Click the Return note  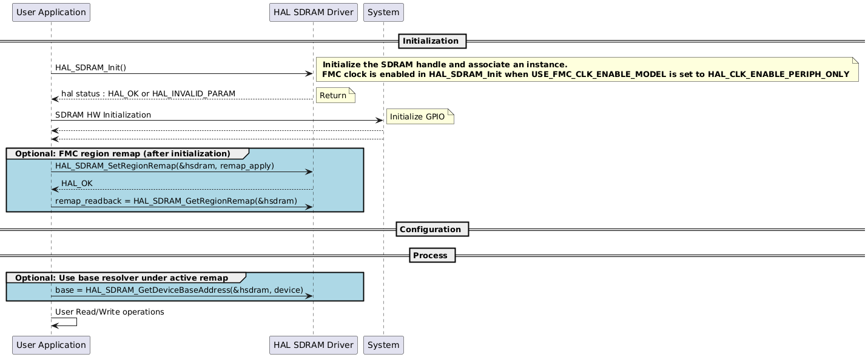335,95
